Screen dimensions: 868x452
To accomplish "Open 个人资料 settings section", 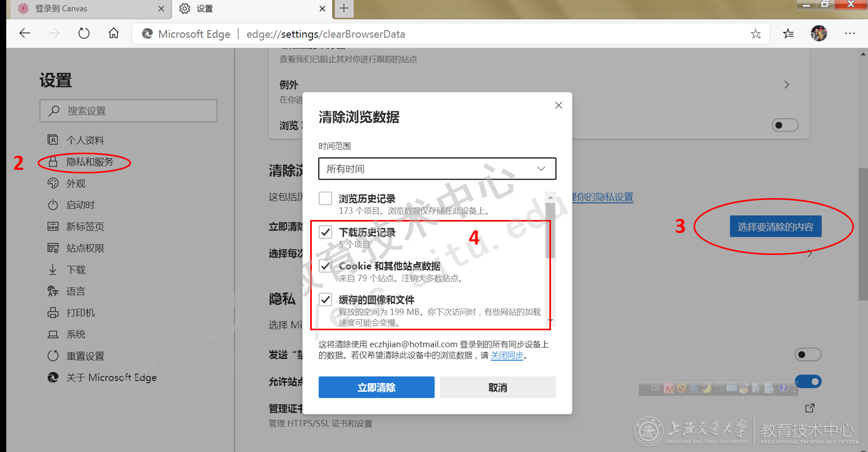I will pyautogui.click(x=85, y=140).
